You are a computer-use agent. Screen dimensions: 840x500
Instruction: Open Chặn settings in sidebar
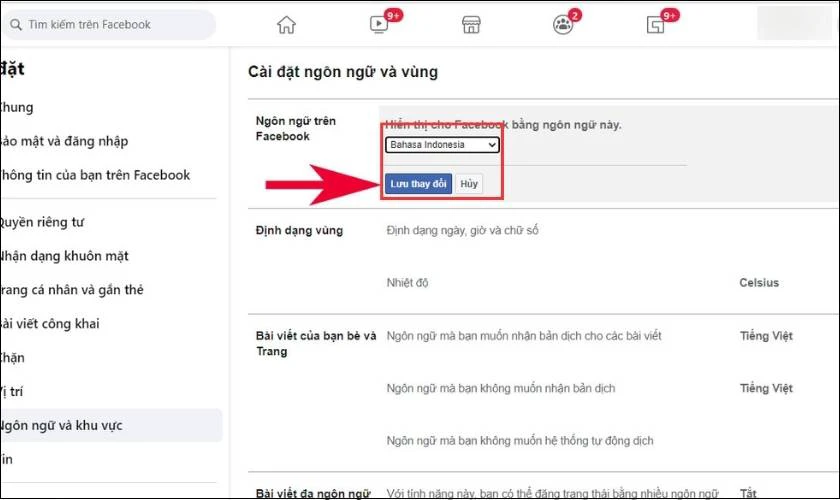pos(12,357)
